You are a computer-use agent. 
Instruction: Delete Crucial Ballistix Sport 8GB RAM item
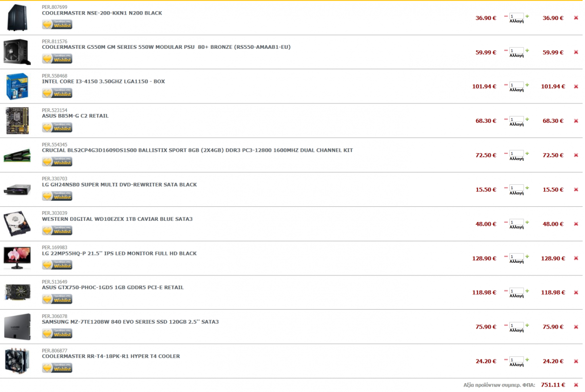pos(576,155)
